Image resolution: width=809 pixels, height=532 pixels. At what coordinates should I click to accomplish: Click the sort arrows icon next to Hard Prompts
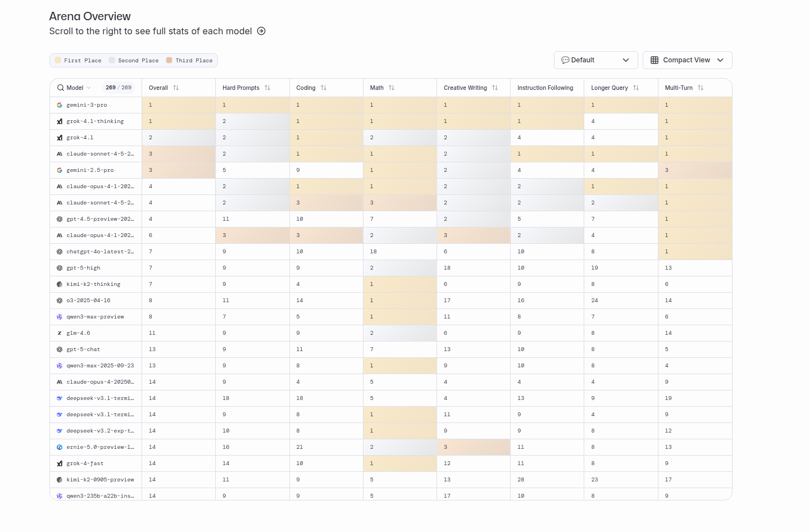(x=267, y=88)
